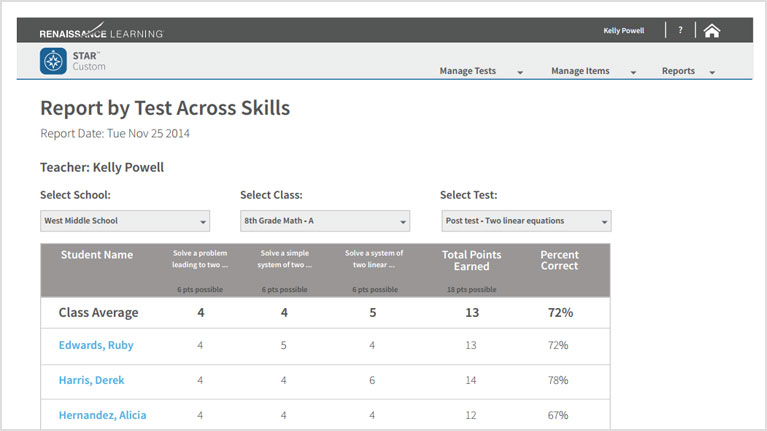Open help via question mark icon
This screenshot has width=767, height=431.
point(680,31)
